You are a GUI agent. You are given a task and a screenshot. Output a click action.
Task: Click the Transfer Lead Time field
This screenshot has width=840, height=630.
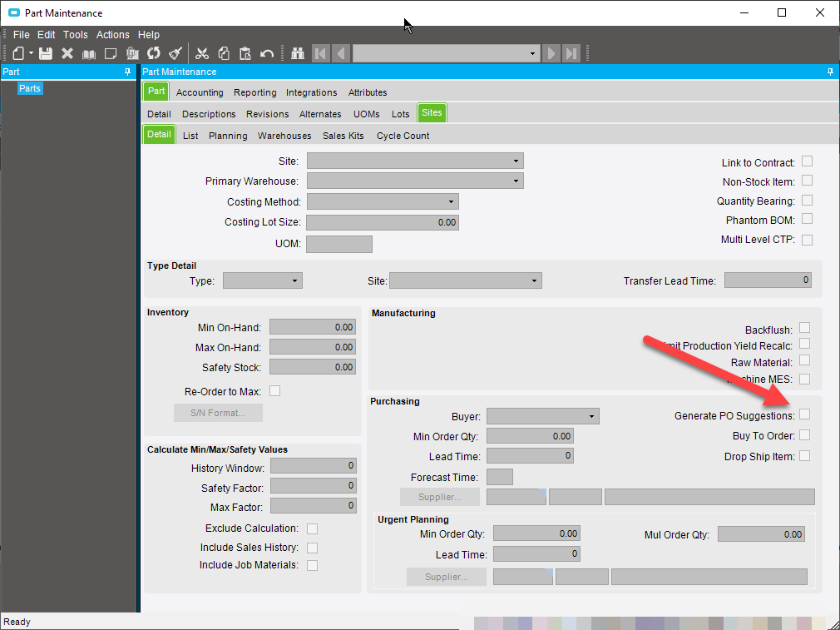pos(768,280)
